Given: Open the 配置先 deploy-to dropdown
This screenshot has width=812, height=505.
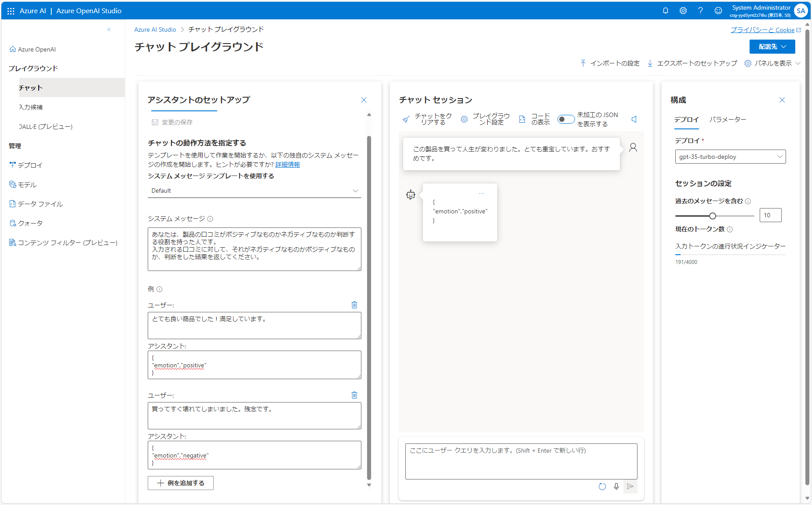Looking at the screenshot, I should click(x=772, y=47).
